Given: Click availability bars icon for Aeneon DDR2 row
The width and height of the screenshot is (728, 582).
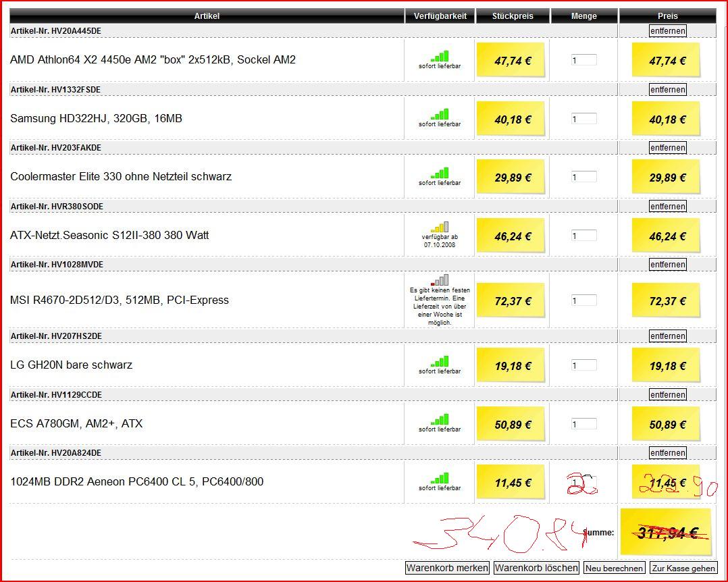Looking at the screenshot, I should click(x=440, y=479).
